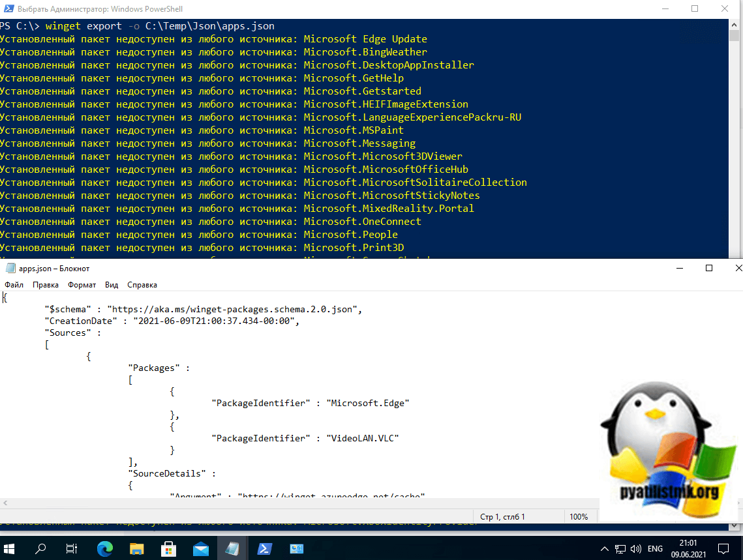
Task: Open the Файл menu in Notepad
Action: (14, 285)
